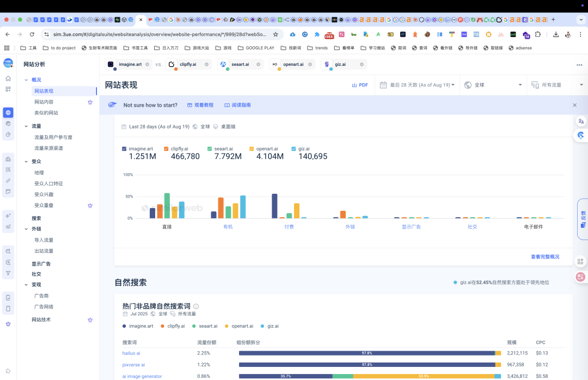This screenshot has width=588, height=380.
Task: Open Chrome three-dot menu
Action: tap(580, 34)
